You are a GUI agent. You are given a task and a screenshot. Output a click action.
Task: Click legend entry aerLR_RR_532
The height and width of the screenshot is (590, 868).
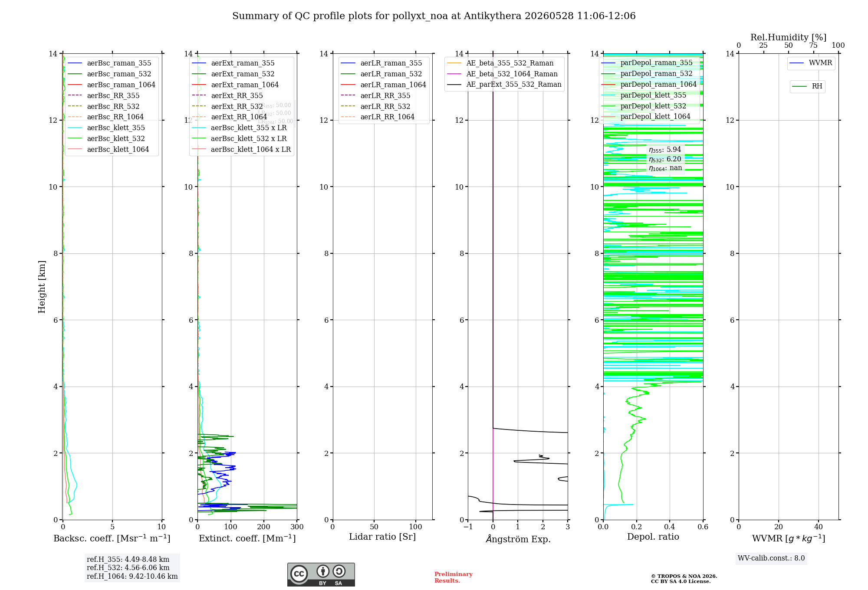click(x=376, y=107)
